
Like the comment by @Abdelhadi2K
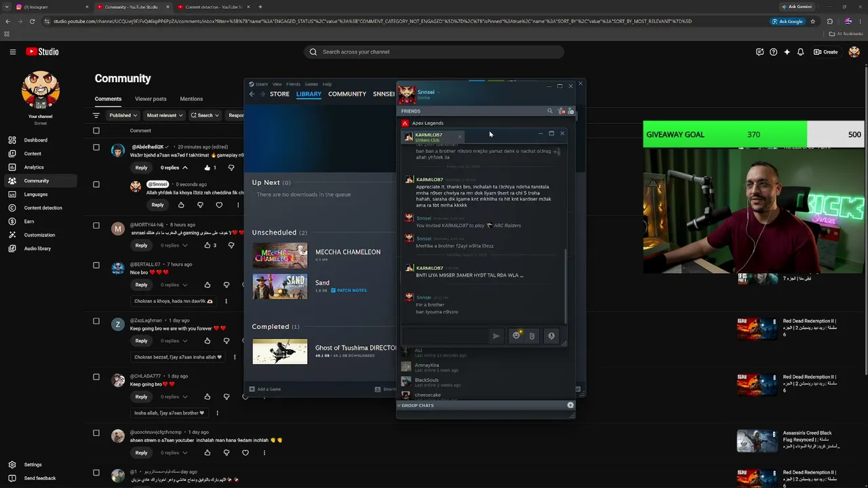pyautogui.click(x=207, y=167)
